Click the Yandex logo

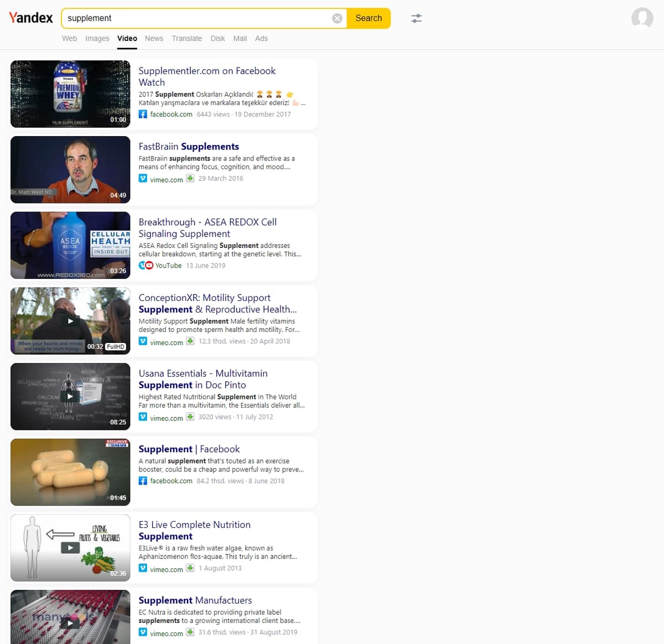click(x=30, y=17)
